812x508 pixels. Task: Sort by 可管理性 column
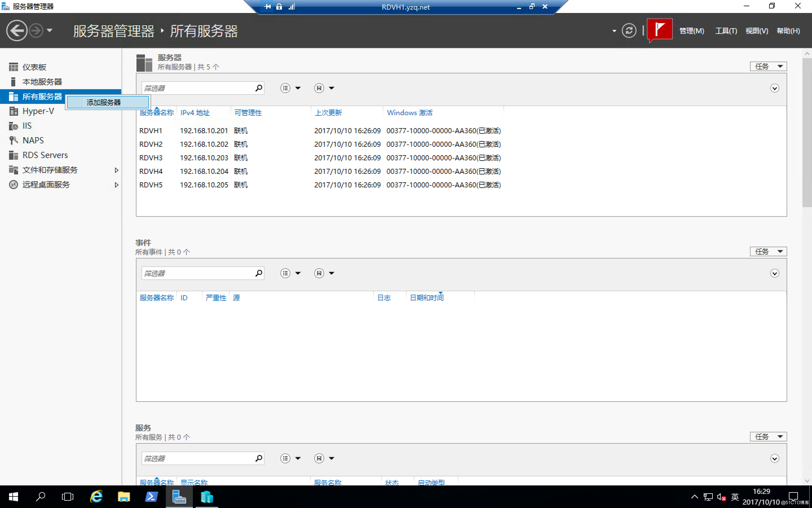(248, 113)
